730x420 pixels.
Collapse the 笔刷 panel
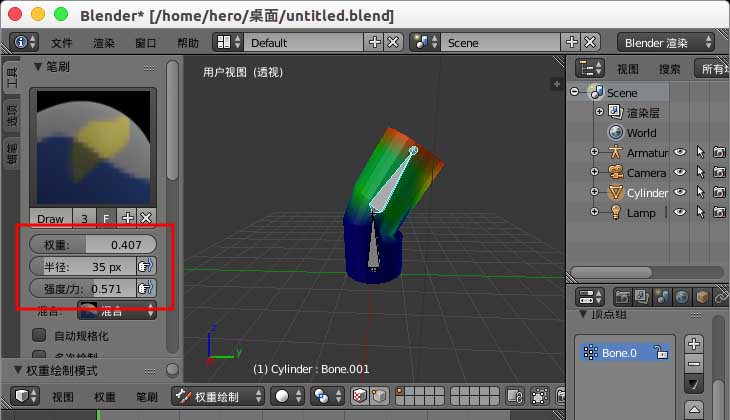38,67
